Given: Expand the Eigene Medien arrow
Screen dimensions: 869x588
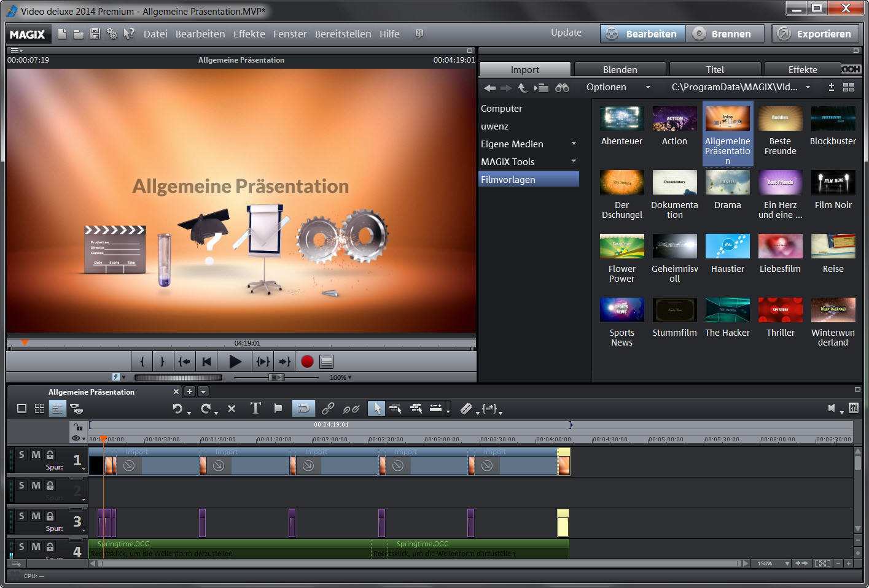Looking at the screenshot, I should tap(574, 144).
